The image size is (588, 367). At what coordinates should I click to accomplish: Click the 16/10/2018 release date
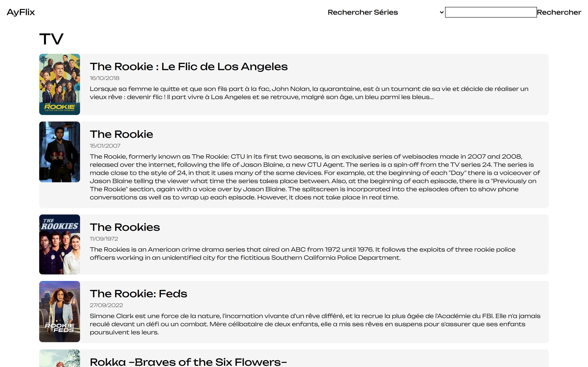tap(105, 78)
